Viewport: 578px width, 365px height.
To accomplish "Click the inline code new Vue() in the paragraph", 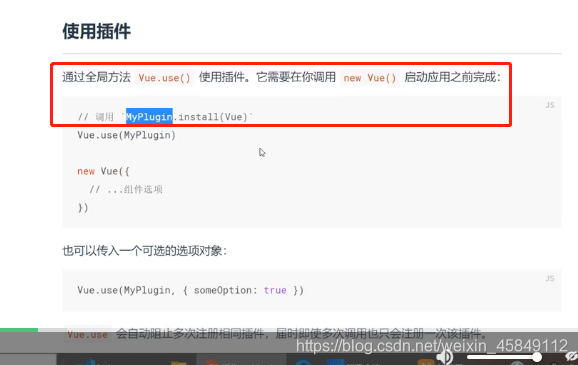I will point(370,78).
